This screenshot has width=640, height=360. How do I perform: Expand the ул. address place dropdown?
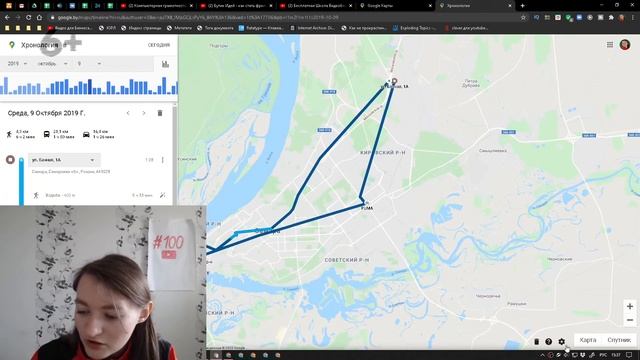click(64, 160)
